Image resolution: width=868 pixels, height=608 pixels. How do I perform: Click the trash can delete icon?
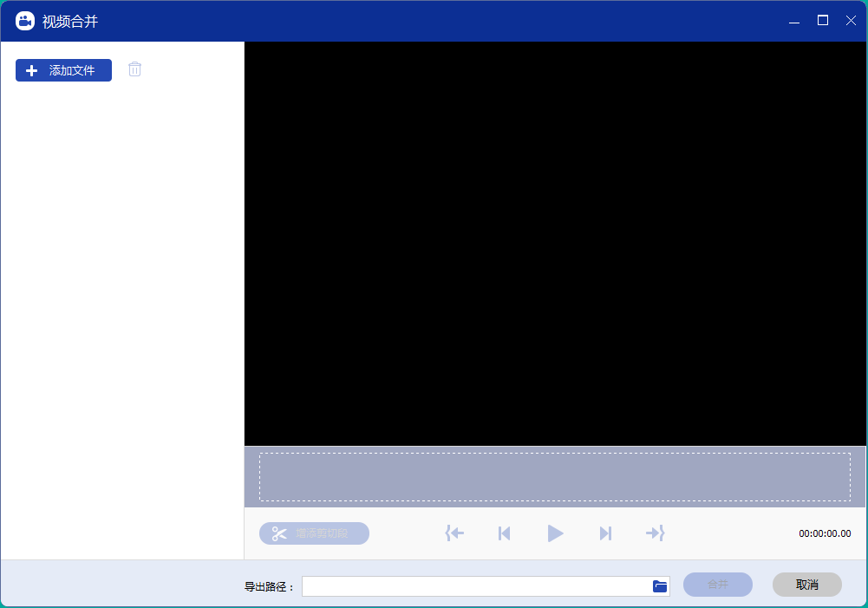tap(134, 69)
